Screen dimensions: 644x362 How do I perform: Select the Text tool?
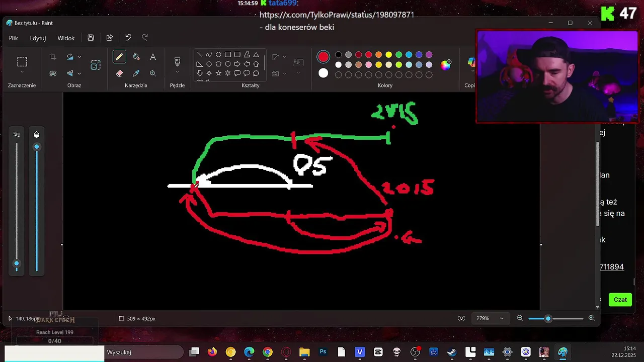[x=153, y=57]
